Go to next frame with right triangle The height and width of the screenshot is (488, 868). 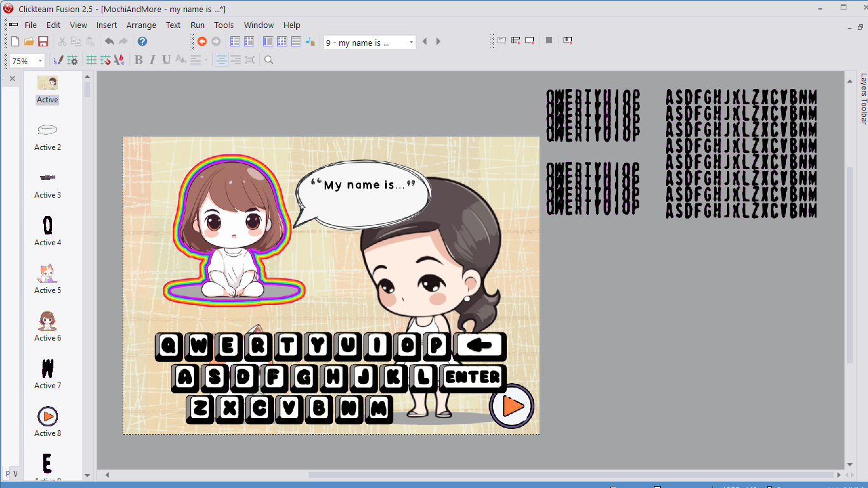click(438, 42)
